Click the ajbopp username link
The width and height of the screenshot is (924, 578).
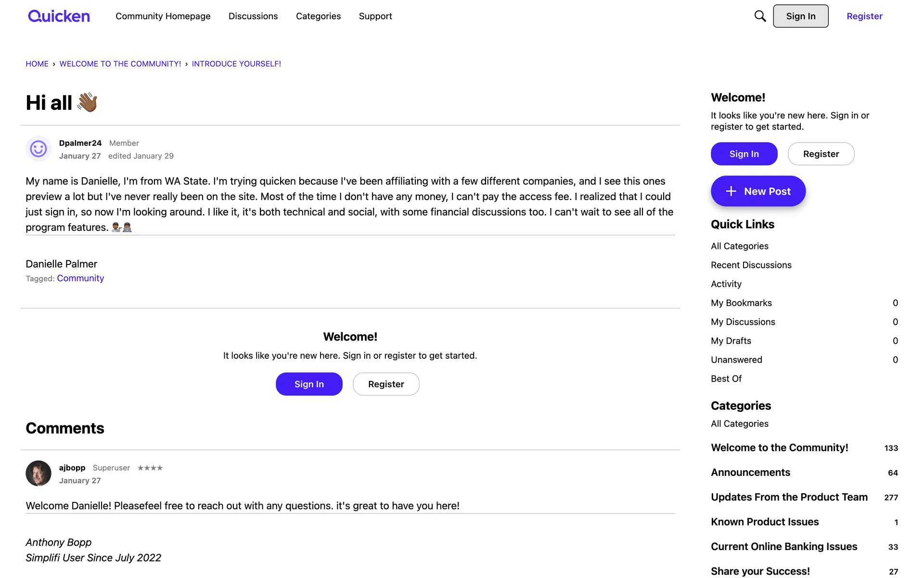(72, 468)
